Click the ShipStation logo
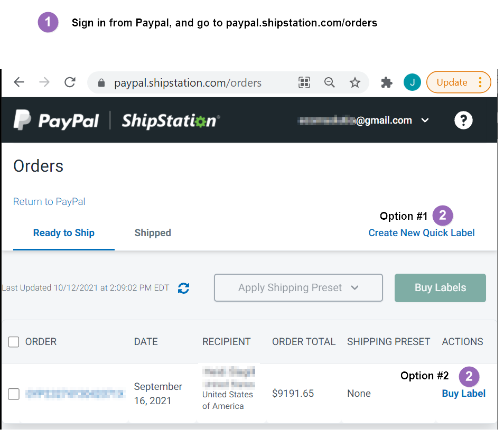 point(171,121)
